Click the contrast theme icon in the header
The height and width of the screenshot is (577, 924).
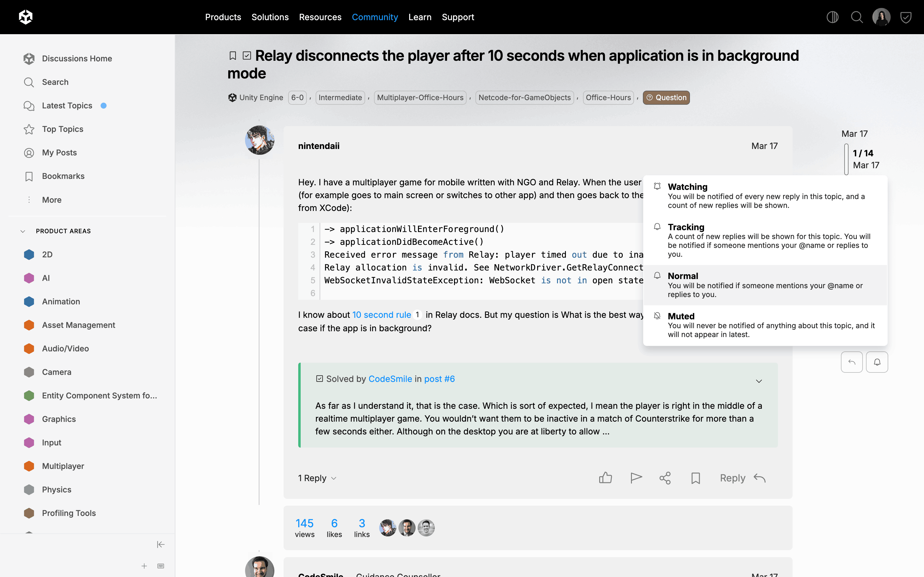(x=832, y=17)
